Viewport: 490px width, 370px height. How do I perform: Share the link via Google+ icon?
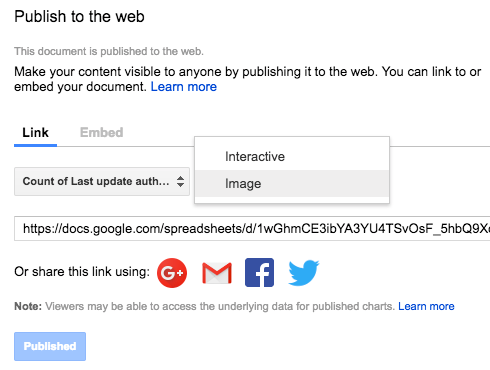(172, 273)
